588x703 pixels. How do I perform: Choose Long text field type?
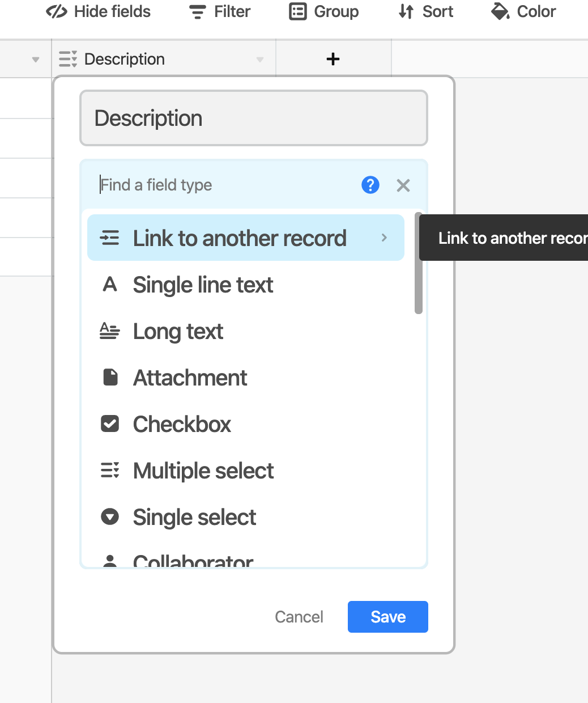178,332
